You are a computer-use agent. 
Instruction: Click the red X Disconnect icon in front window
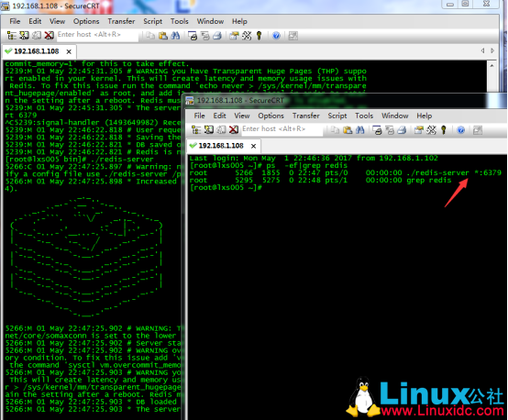[234, 130]
